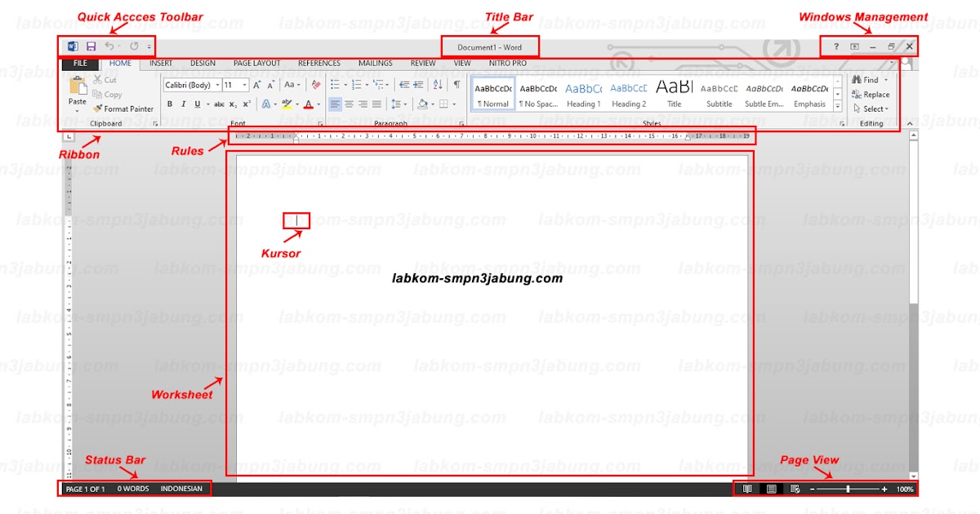This screenshot has width=980, height=514.
Task: Expand the Styles gallery
Action: point(838,105)
